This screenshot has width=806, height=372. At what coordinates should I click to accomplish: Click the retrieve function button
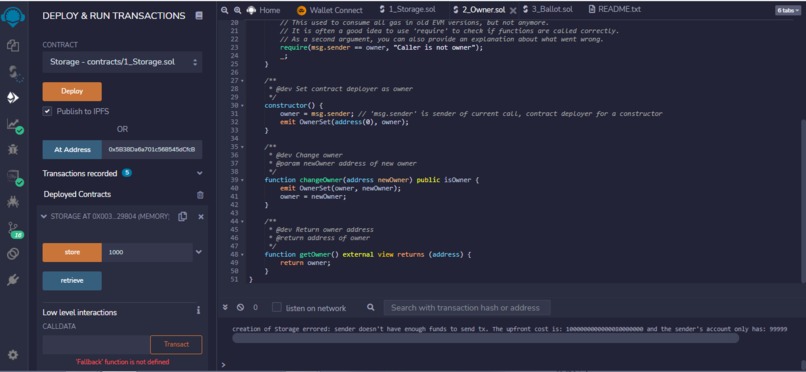[72, 281]
